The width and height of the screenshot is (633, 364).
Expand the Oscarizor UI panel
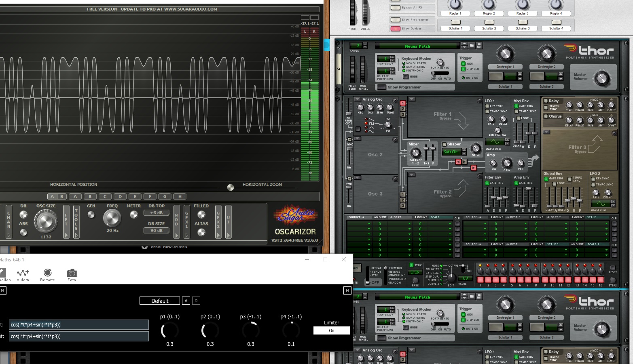(228, 221)
